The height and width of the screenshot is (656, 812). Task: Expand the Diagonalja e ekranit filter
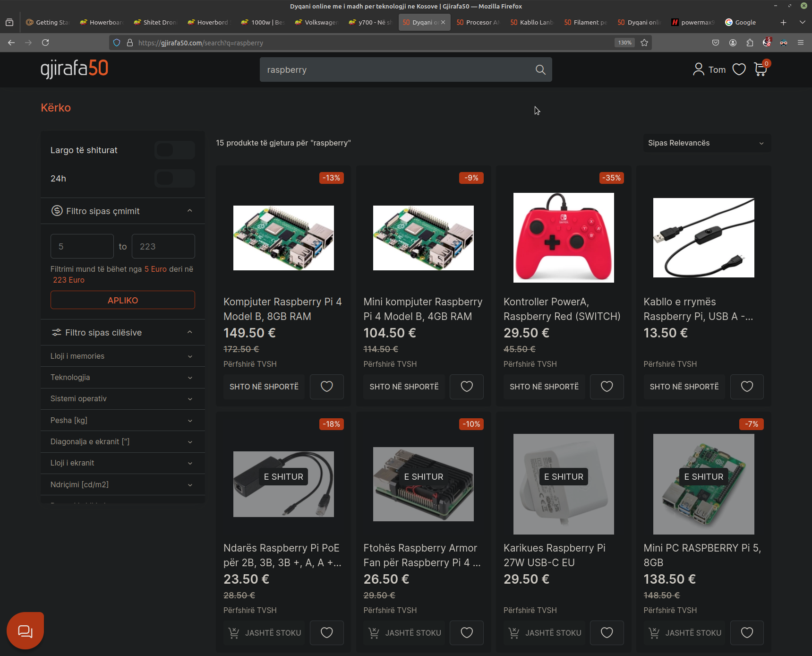point(123,441)
